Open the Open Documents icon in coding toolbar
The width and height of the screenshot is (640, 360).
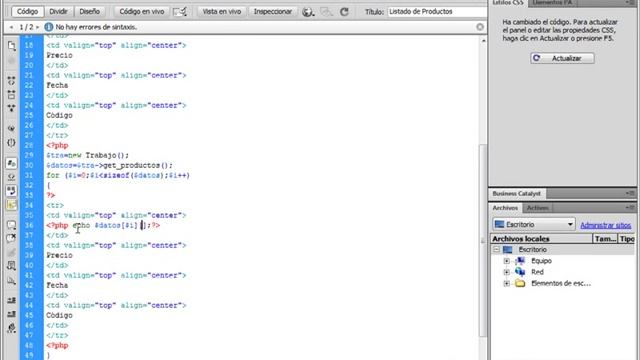point(11,46)
